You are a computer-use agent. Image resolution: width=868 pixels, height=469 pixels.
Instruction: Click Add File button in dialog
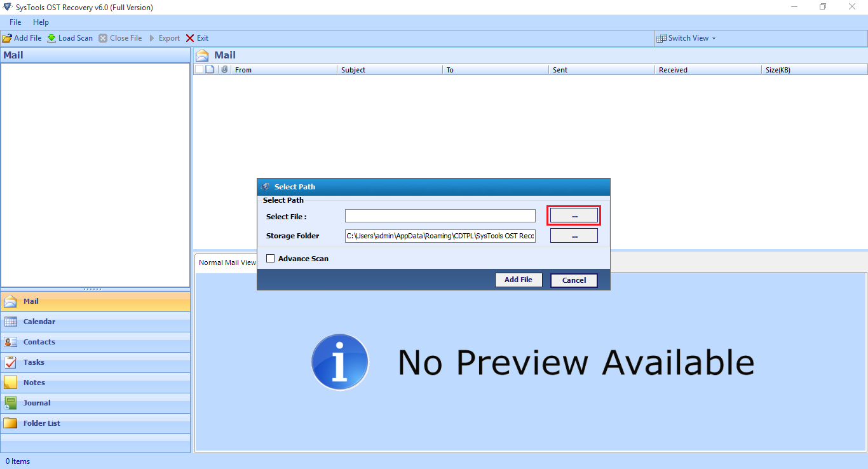(x=519, y=280)
